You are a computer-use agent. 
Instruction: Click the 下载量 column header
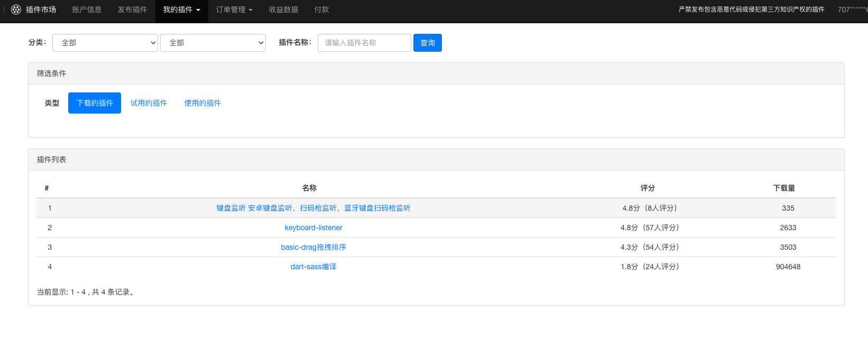click(x=784, y=188)
